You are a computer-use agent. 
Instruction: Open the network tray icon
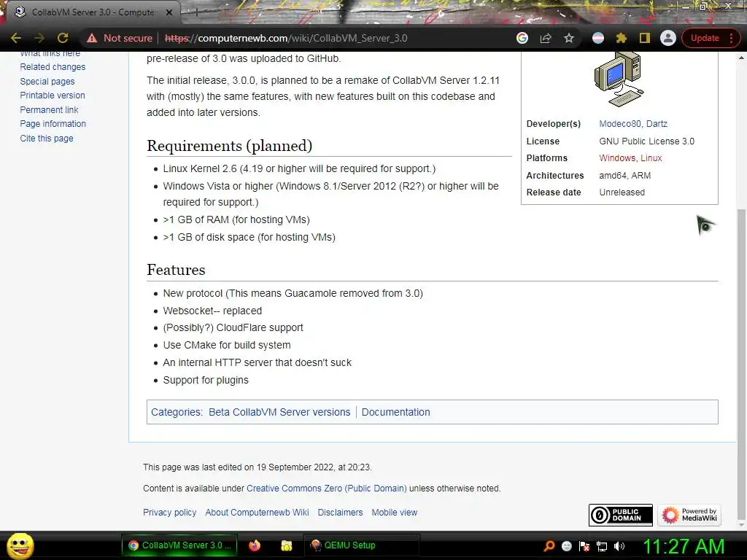click(602, 546)
